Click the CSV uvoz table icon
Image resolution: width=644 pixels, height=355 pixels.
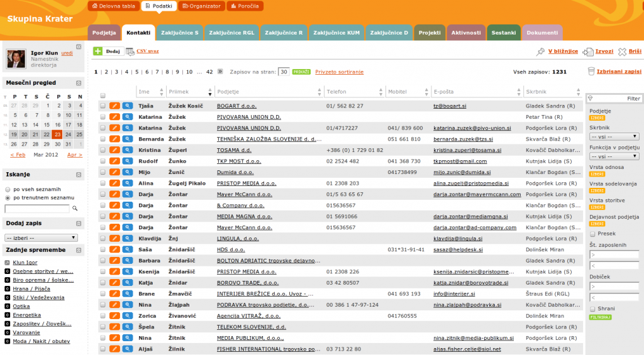click(x=130, y=52)
